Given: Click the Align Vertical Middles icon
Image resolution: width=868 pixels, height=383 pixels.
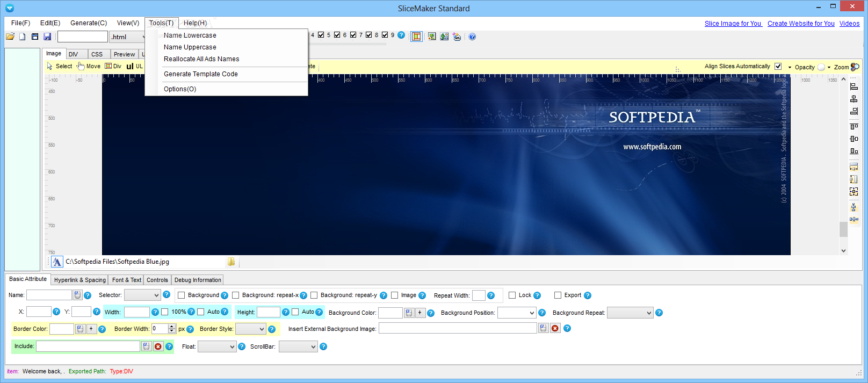Looking at the screenshot, I should pos(854,139).
